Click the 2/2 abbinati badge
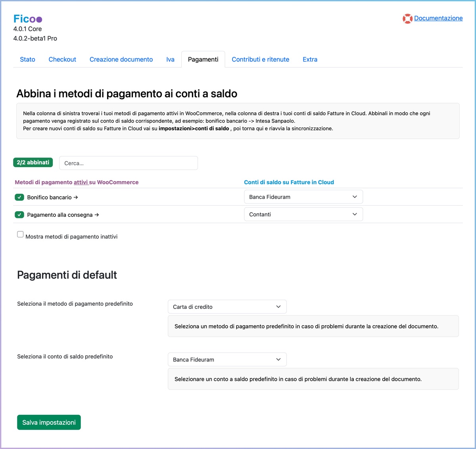The width and height of the screenshot is (476, 449). (33, 162)
